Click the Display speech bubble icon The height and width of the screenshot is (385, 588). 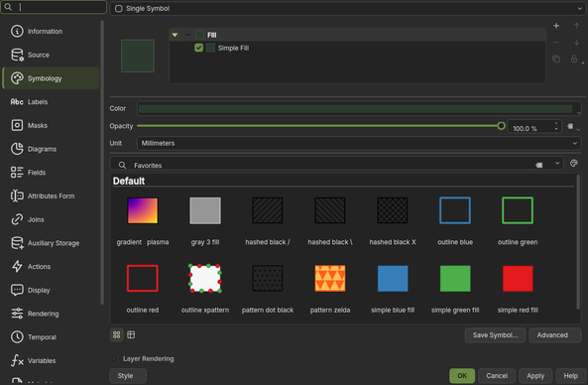pos(17,290)
